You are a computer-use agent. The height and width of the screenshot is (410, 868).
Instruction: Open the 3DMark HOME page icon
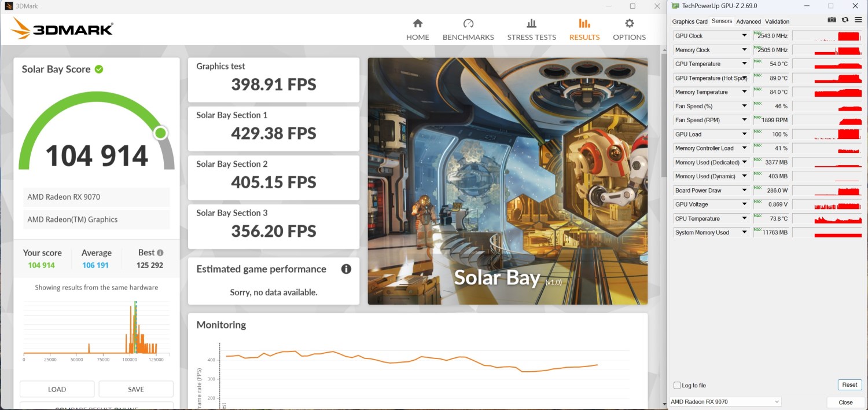(417, 23)
